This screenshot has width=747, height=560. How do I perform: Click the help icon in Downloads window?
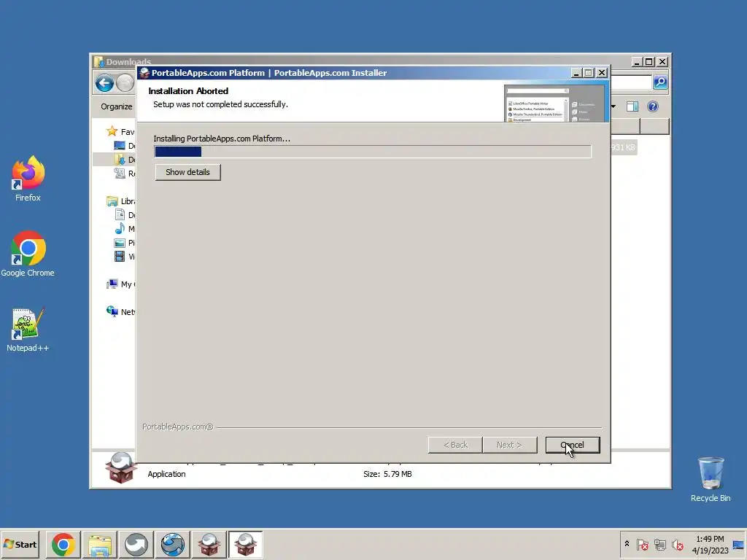(653, 106)
